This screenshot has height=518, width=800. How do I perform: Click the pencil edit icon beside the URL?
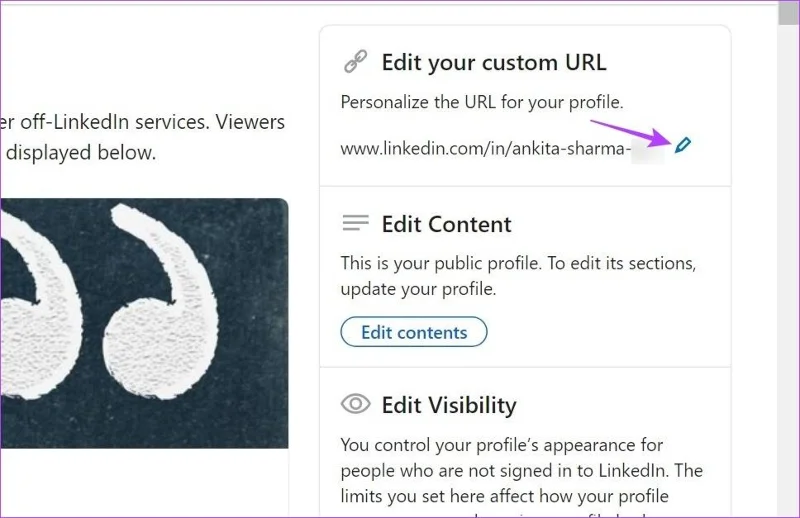(x=683, y=145)
